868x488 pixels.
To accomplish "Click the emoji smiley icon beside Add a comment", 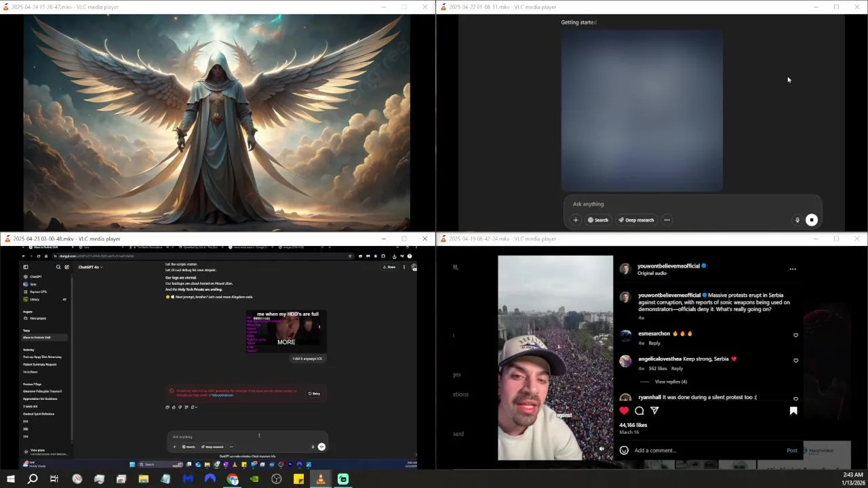I will pos(624,450).
